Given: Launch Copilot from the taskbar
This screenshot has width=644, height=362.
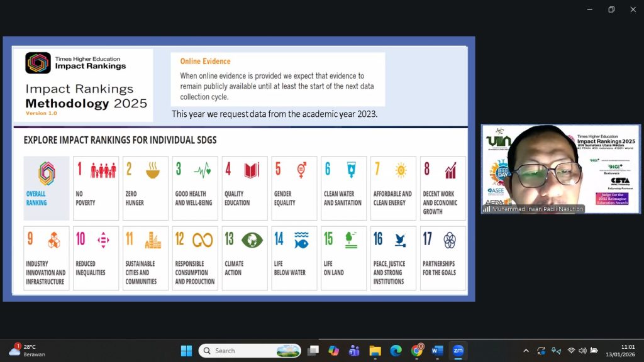Looking at the screenshot, I should click(x=333, y=351).
